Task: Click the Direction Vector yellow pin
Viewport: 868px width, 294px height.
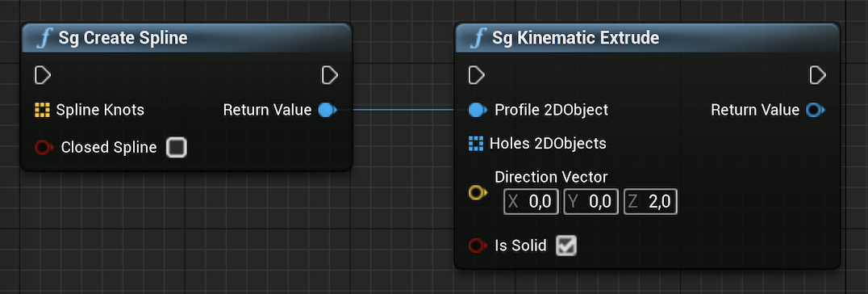Action: coord(478,192)
